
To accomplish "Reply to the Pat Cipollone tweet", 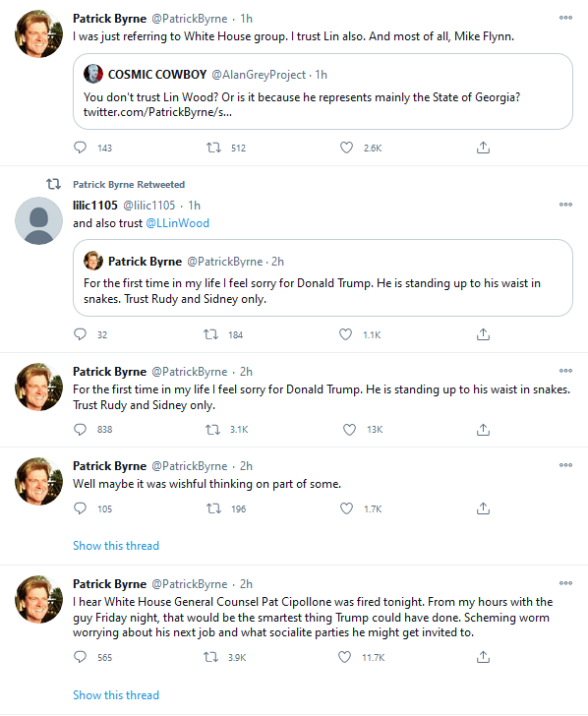I will (x=80, y=657).
